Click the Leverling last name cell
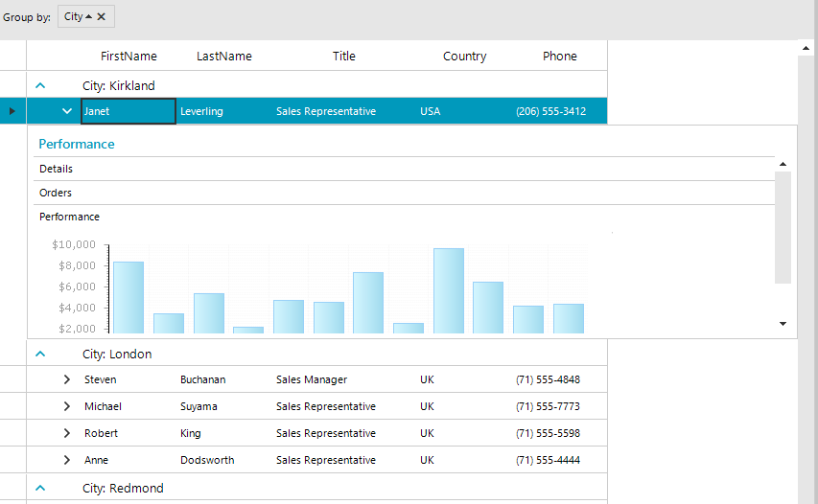818x504 pixels. point(224,111)
